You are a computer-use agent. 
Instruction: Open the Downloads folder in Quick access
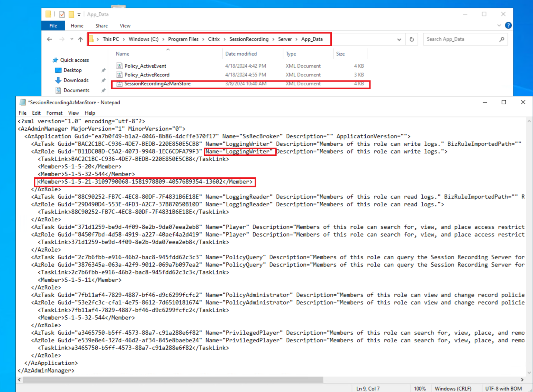pos(76,80)
